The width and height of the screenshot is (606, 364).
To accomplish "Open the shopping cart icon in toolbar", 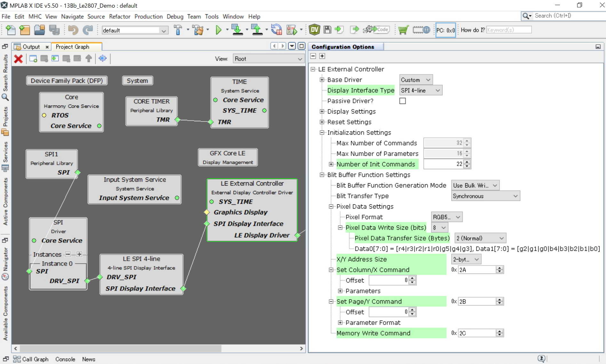I will coord(403,30).
